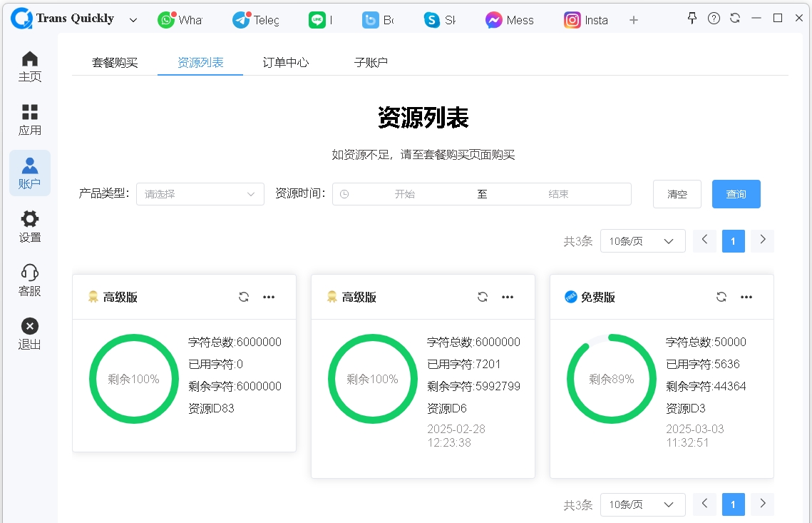Open more options on 资源ID83 card

coord(269,297)
